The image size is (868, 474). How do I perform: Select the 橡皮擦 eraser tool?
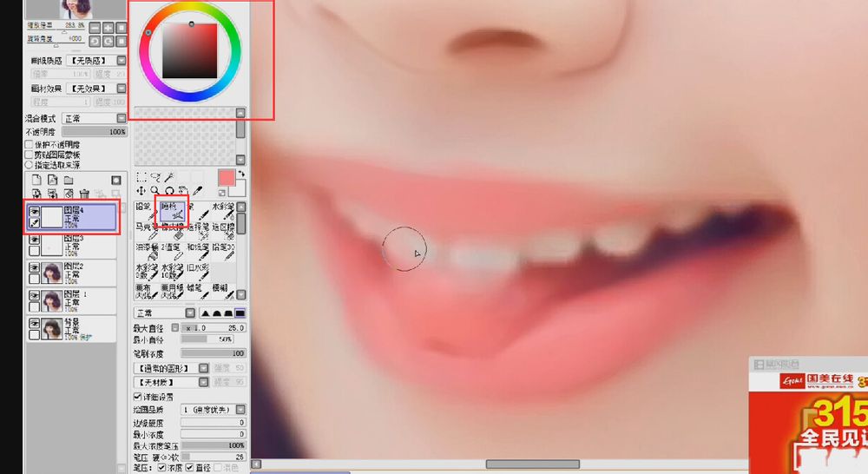click(172, 232)
